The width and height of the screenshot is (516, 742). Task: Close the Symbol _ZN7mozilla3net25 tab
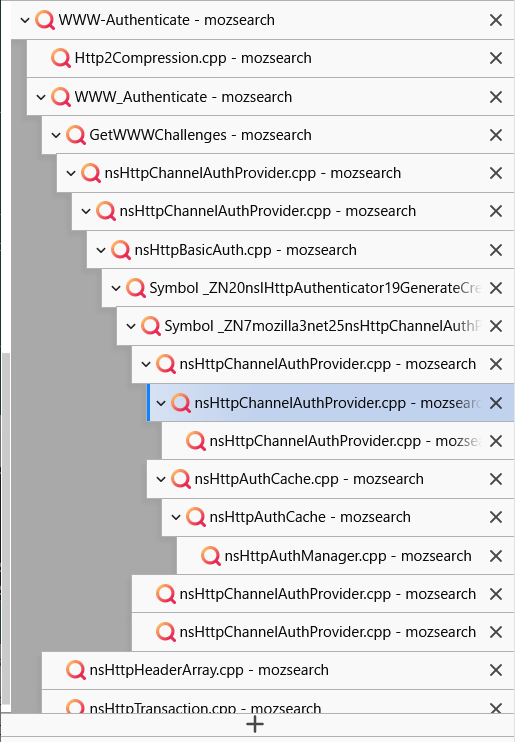tap(496, 327)
